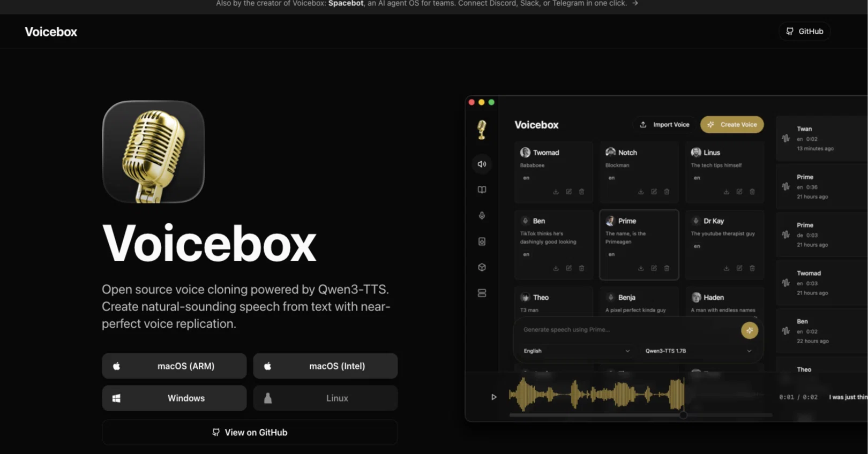Viewport: 868px width, 454px height.
Task: Delete the Dr Kay voice profile
Action: pyautogui.click(x=752, y=268)
